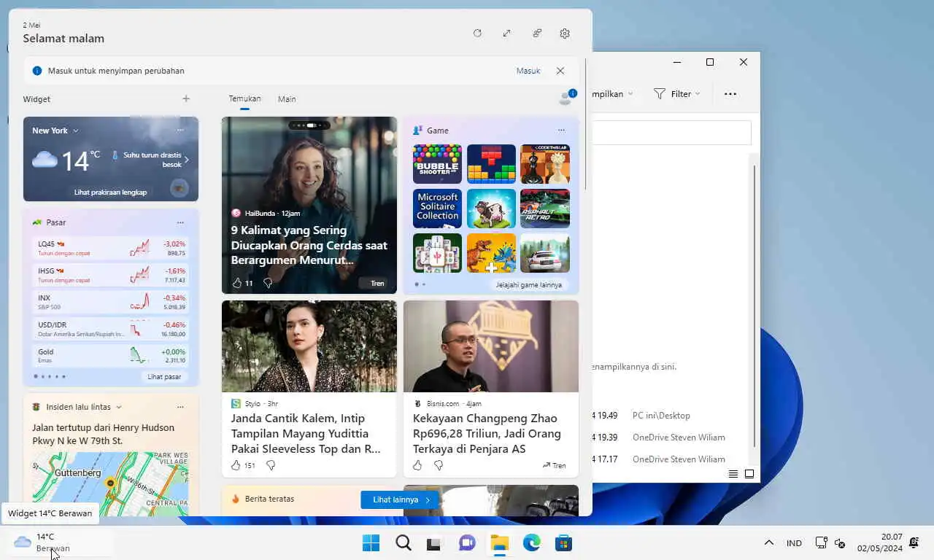Image resolution: width=934 pixels, height=560 pixels.
Task: Click the Lihat pasar button
Action: [x=164, y=377]
